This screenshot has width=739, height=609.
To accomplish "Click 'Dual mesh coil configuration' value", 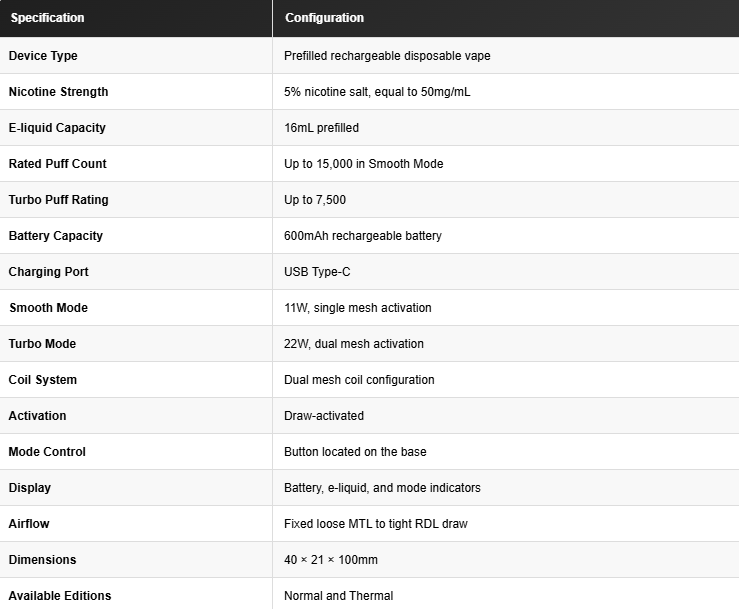I will (359, 380).
